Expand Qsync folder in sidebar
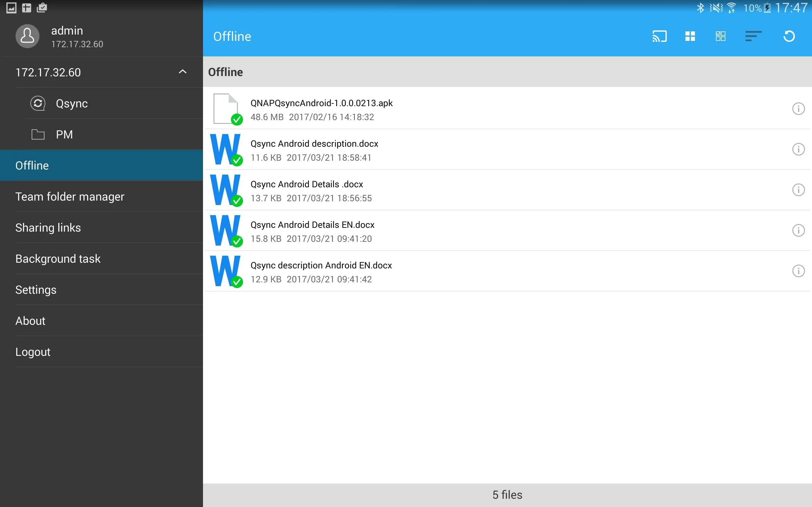 click(x=72, y=103)
